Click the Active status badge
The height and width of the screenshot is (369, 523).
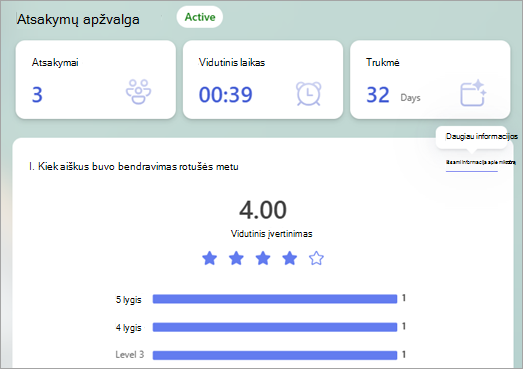coord(199,17)
